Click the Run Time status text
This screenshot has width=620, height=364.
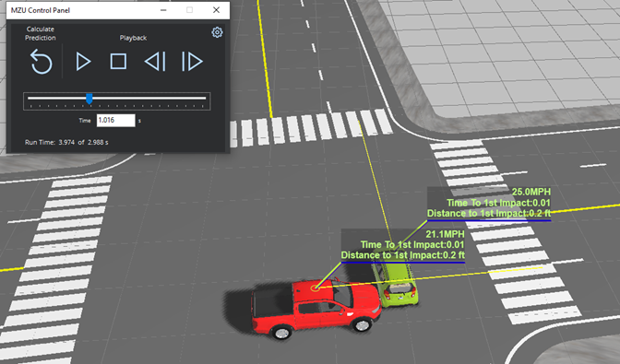(x=66, y=142)
